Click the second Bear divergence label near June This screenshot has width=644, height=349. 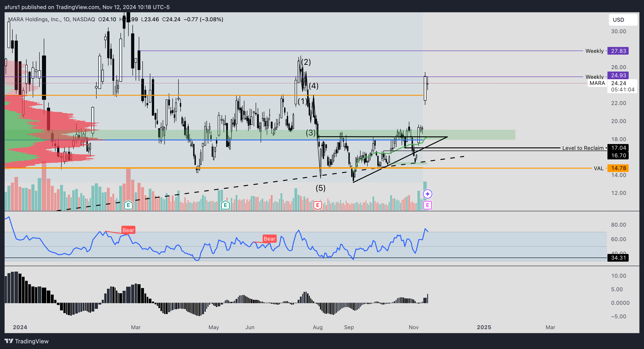tap(269, 239)
